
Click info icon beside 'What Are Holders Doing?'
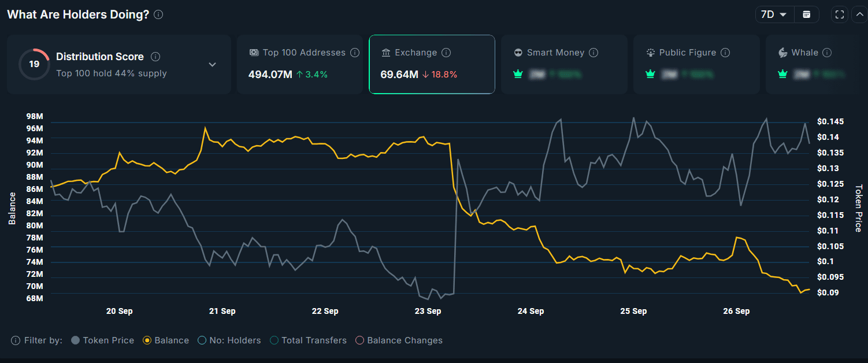point(158,14)
